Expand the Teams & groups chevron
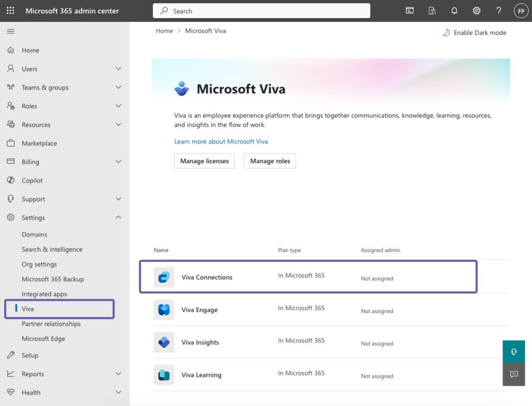Screen dimensions: 532x406 point(118,87)
